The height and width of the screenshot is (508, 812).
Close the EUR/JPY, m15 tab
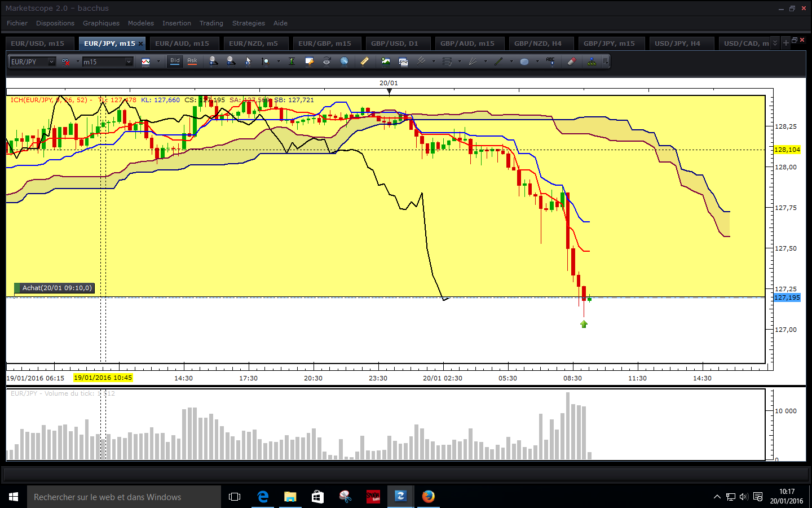point(140,43)
